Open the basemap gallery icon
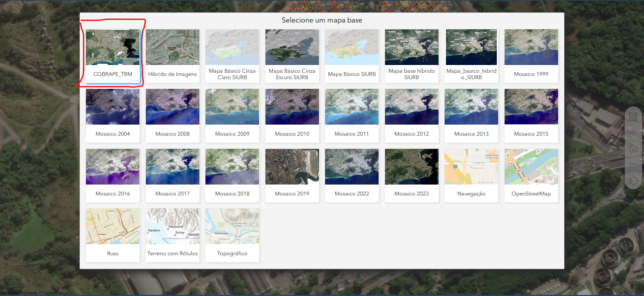 633,117
